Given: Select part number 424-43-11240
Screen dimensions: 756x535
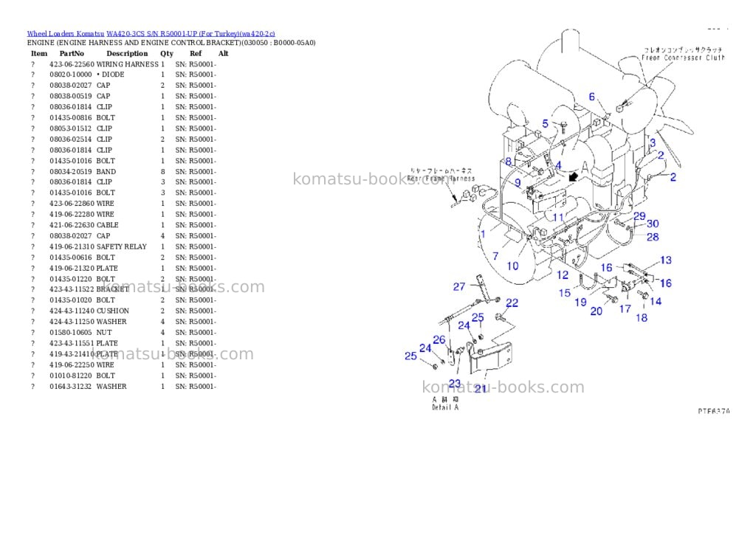Looking at the screenshot, I should [x=72, y=311].
